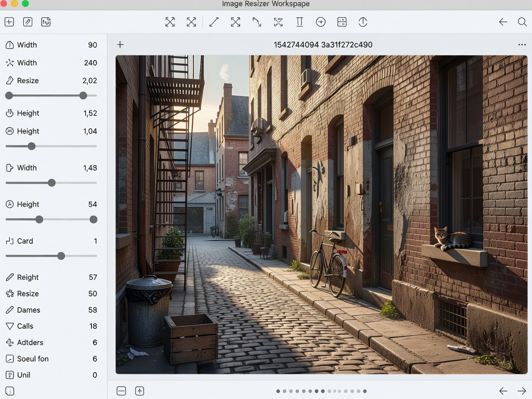The image size is (532, 399).
Task: Select the first expand-arrows toolbar icon
Action: pos(170,22)
